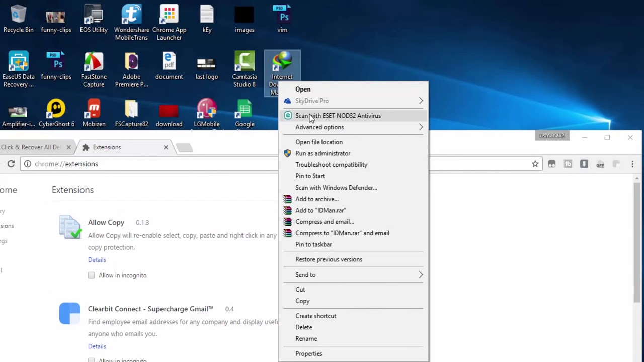Viewport: 644px width, 362px height.
Task: Choose Scan with Windows Defender
Action: click(353, 188)
